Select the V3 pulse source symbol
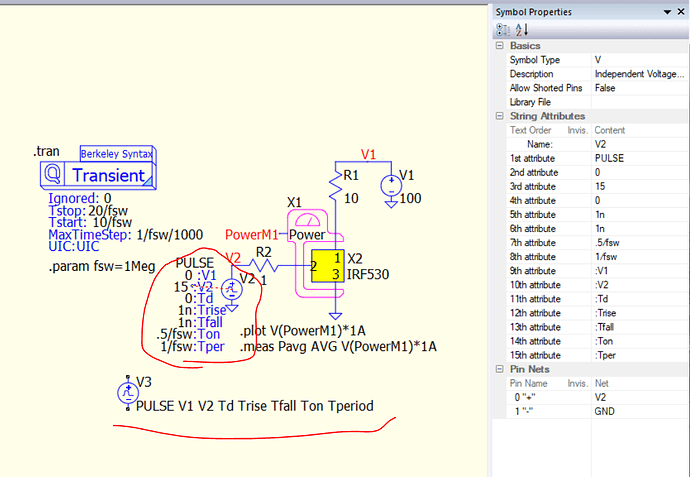Screen dimensions: 690x477 click(127, 392)
